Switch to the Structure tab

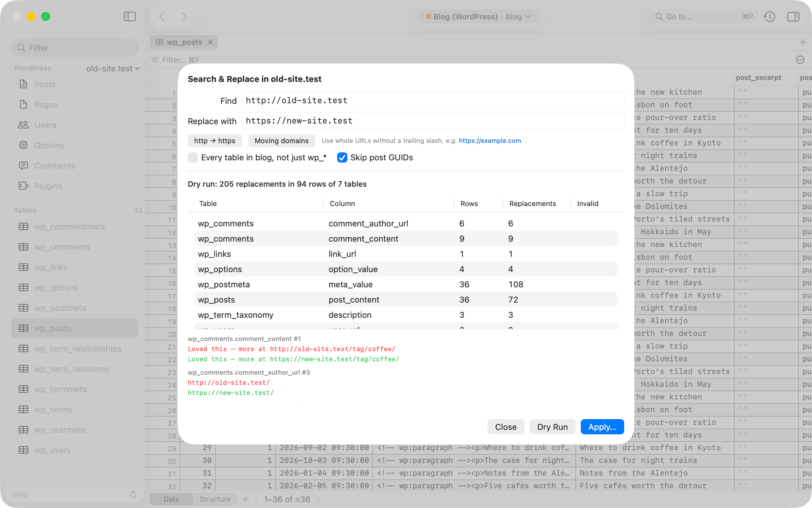click(215, 499)
